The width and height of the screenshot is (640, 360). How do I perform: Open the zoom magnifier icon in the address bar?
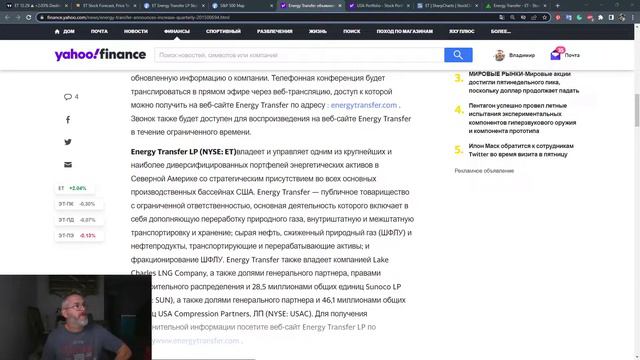pos(512,18)
